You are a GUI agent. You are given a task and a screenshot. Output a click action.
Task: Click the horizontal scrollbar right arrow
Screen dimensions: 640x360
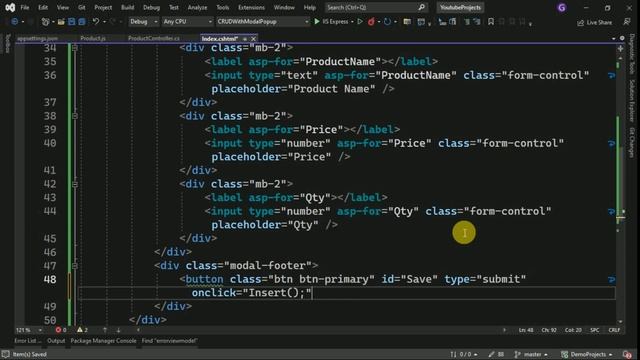(x=504, y=330)
